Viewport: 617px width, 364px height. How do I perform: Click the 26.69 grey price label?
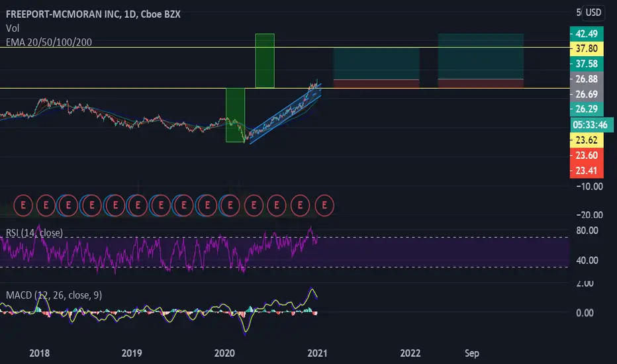[x=587, y=94]
